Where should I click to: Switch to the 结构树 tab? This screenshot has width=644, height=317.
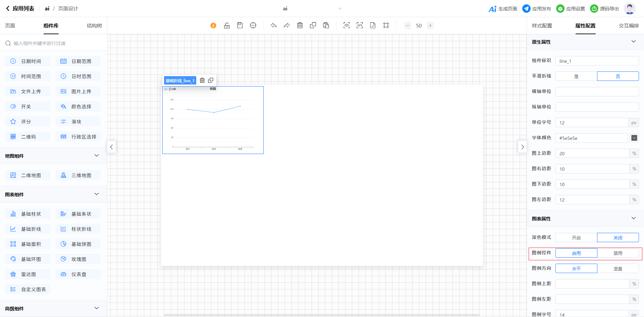coord(94,26)
